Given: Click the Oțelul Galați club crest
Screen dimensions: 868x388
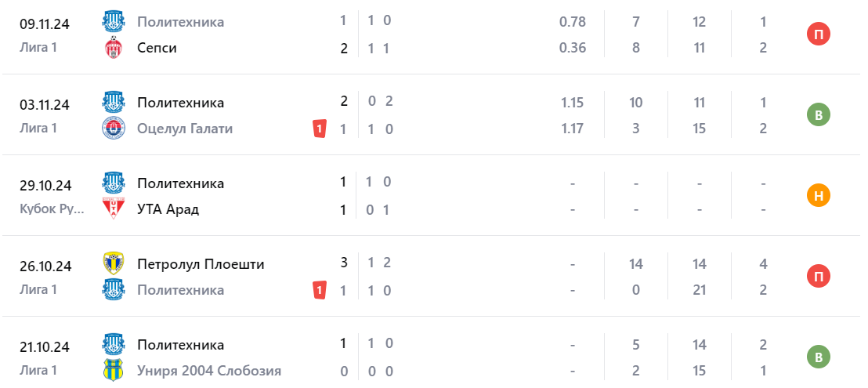Looking at the screenshot, I should click(114, 129).
